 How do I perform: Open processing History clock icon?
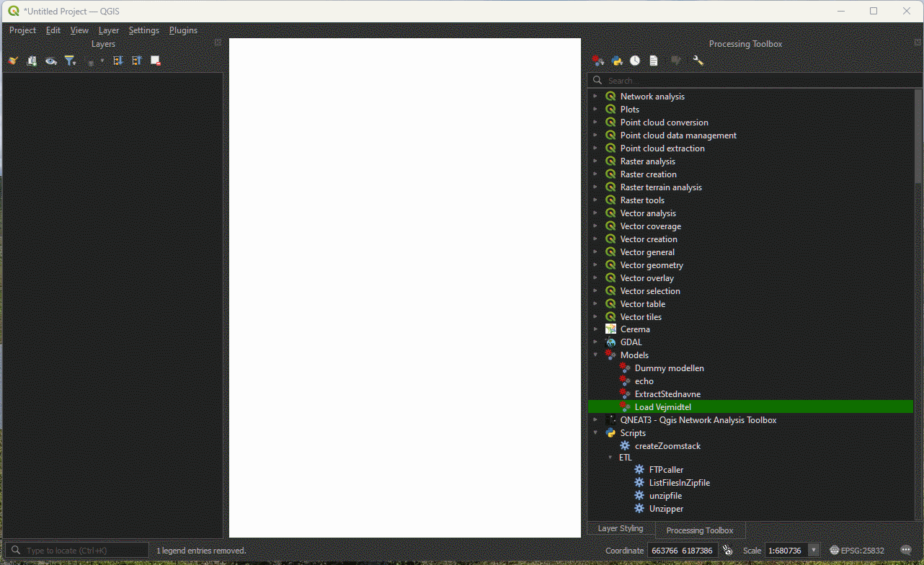coord(635,61)
